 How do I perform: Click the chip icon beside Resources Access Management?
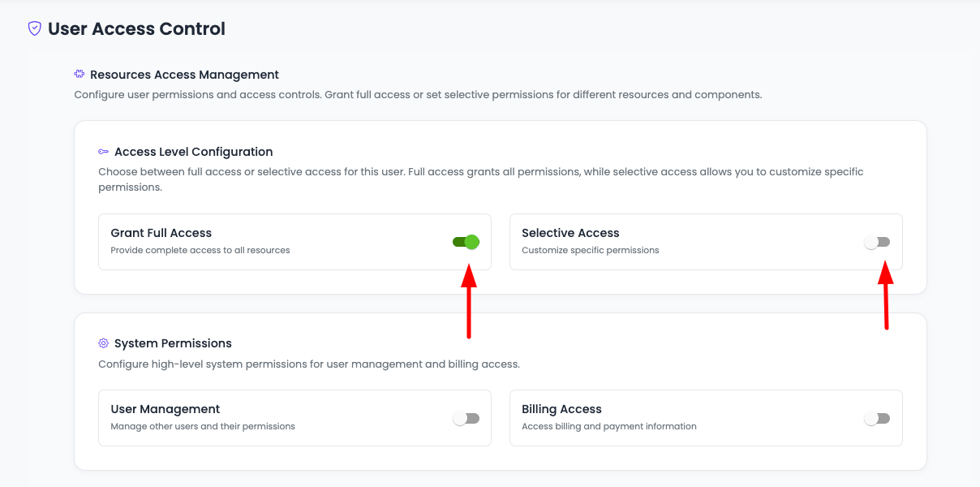coord(80,75)
